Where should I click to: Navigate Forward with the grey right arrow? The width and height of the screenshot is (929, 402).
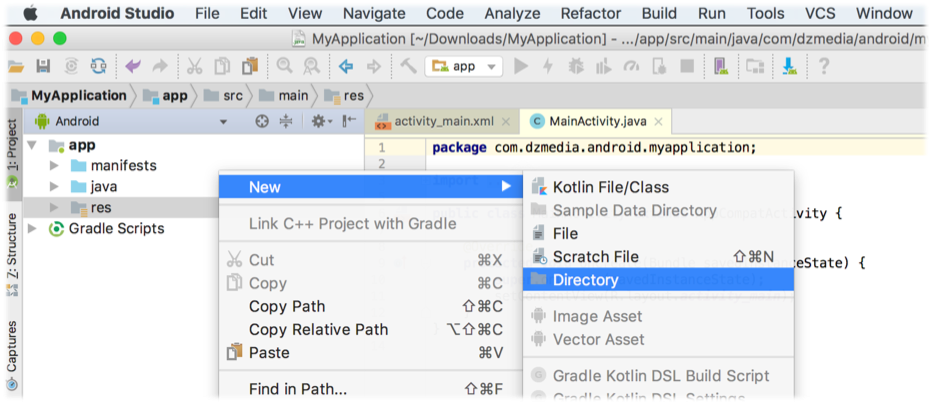click(x=373, y=66)
